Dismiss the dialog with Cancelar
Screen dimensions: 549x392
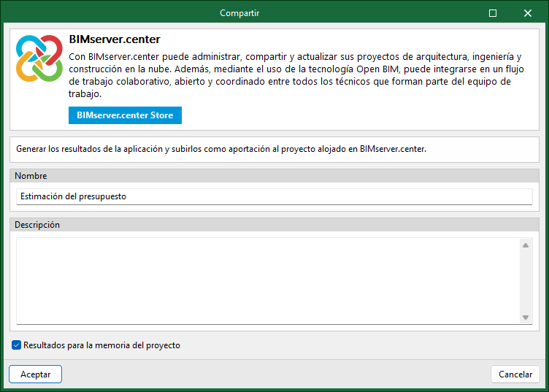click(515, 374)
